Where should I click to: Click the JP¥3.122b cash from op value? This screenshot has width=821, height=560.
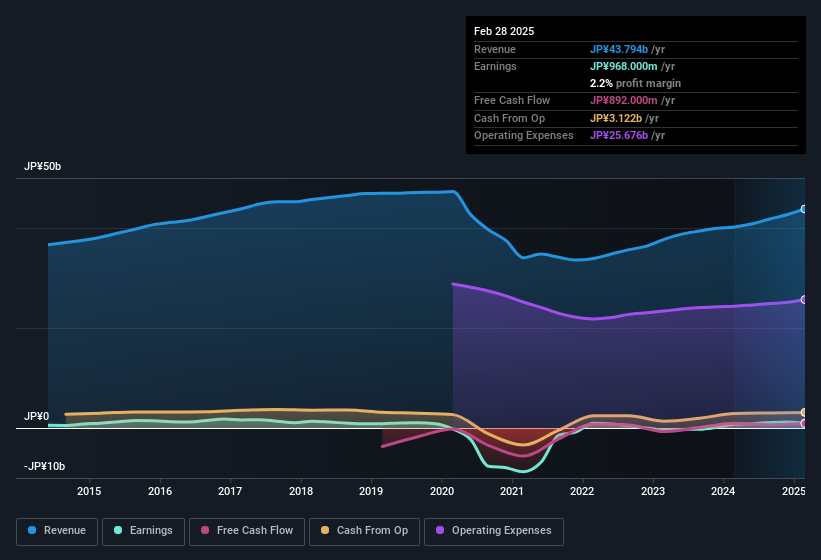click(x=616, y=118)
